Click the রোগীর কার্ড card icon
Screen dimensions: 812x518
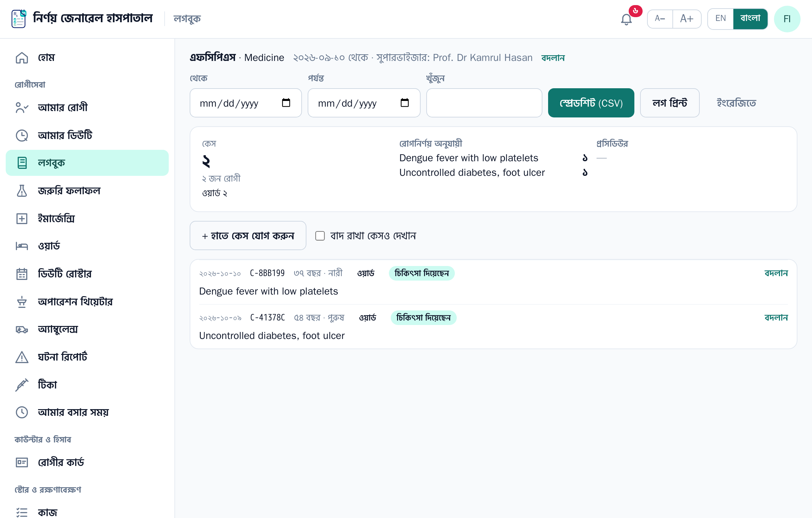[x=22, y=462]
